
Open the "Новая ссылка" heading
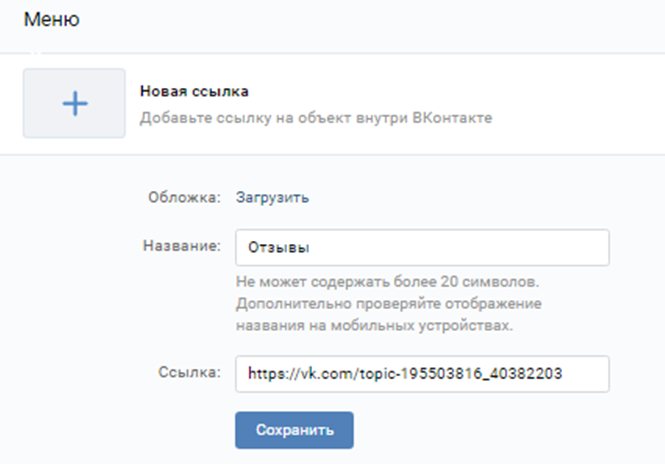[194, 91]
